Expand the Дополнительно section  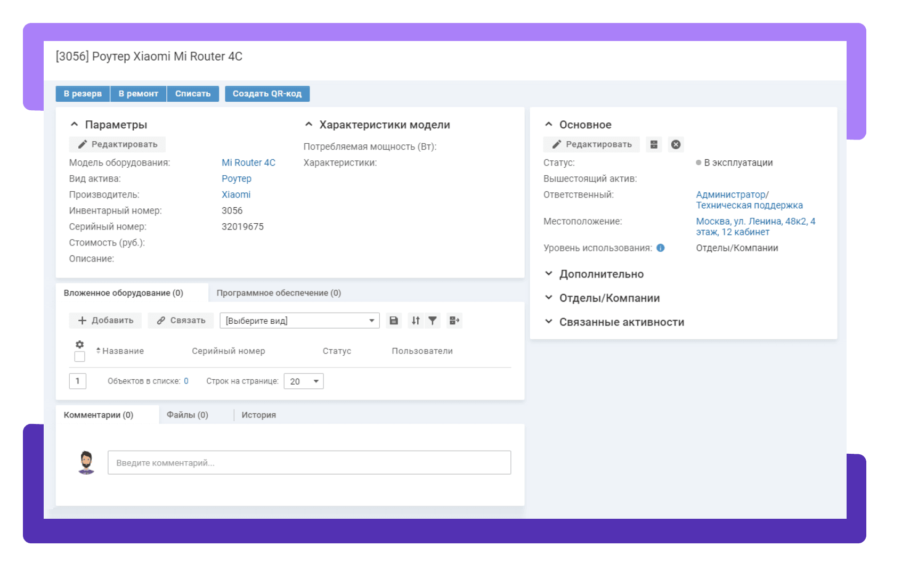pos(601,274)
